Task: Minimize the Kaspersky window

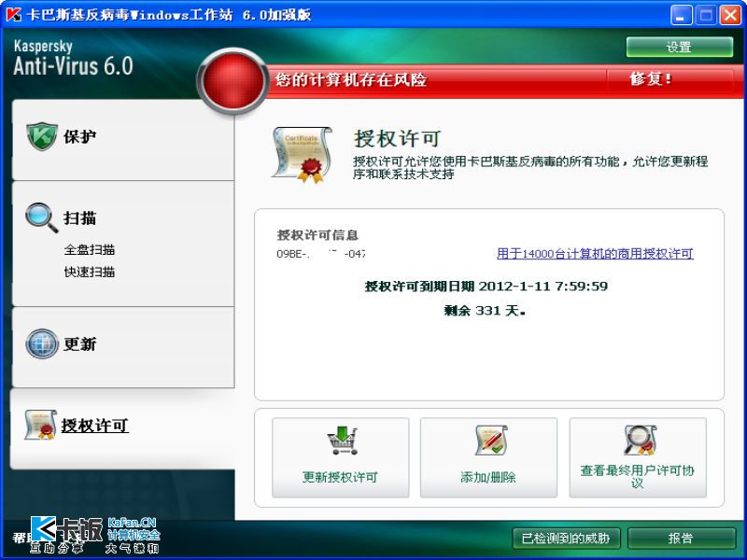Action: 682,15
